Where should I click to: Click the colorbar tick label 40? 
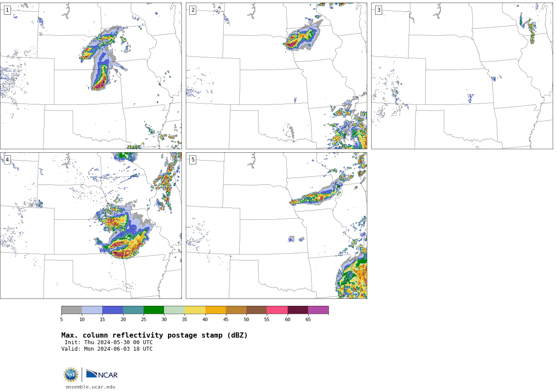pyautogui.click(x=205, y=320)
